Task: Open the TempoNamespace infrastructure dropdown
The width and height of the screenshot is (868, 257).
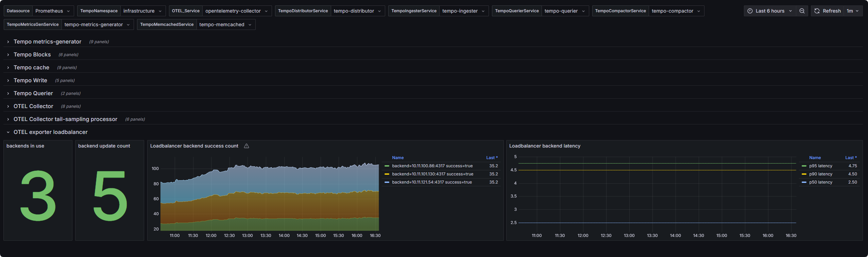Action: 142,11
